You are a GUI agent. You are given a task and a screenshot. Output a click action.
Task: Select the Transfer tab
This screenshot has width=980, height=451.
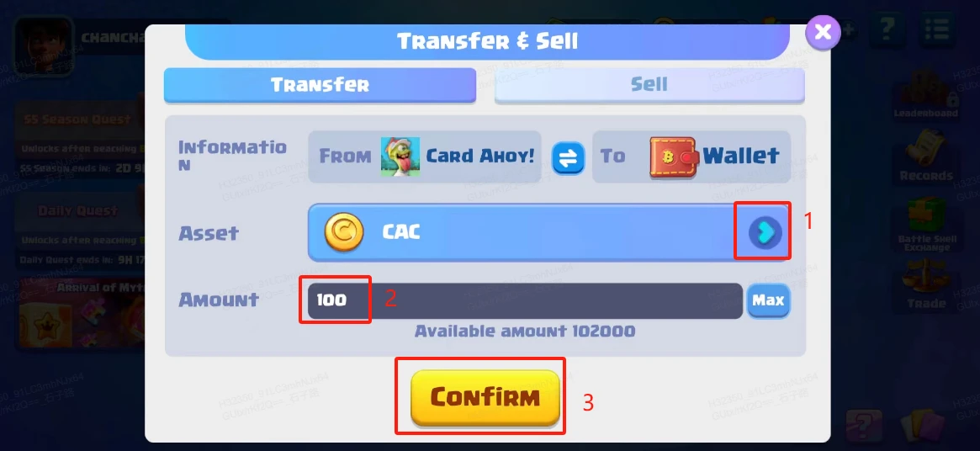pos(320,85)
